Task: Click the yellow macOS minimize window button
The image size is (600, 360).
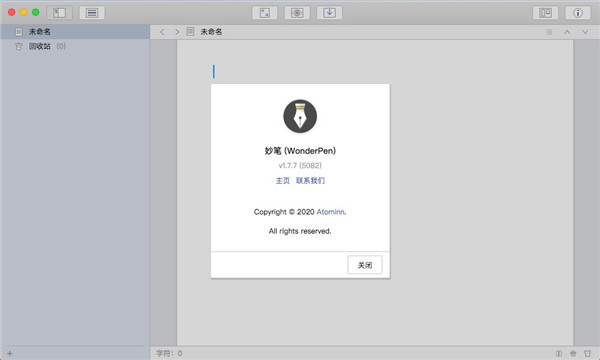Action: pyautogui.click(x=24, y=12)
